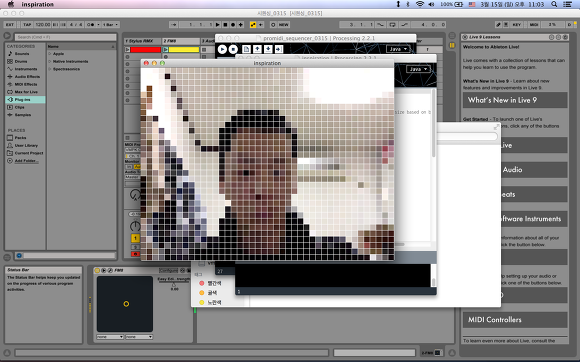Click Save (down arrow) icon in the promidi_sequencer window
The height and width of the screenshot is (362, 580).
268,49
